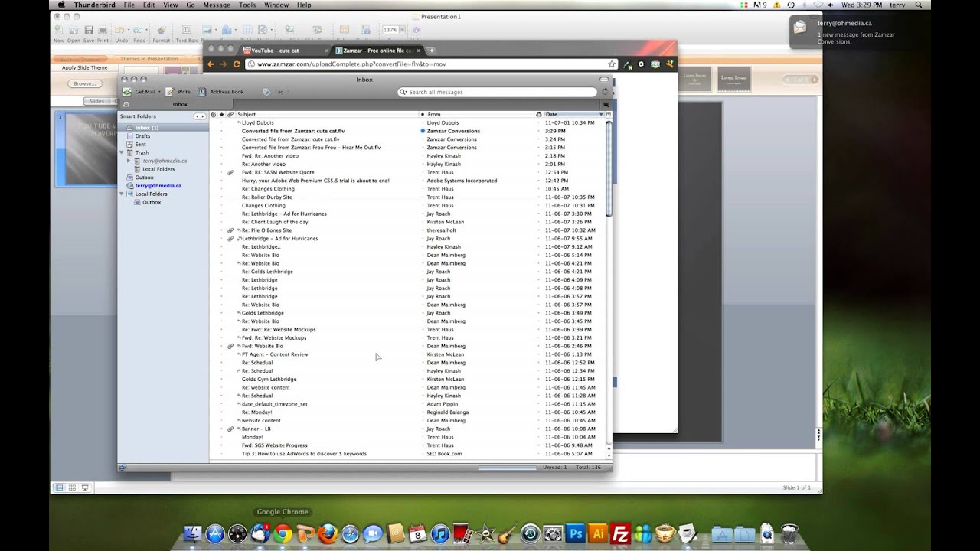Screen dimensions: 980x551
Task: Open the Get Mail dropdown arrow
Action: 159,92
